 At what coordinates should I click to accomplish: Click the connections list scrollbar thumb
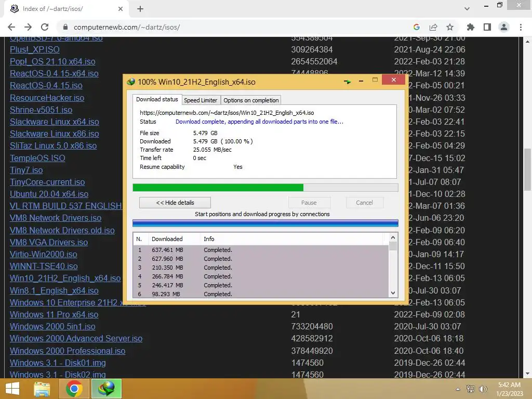point(393,246)
